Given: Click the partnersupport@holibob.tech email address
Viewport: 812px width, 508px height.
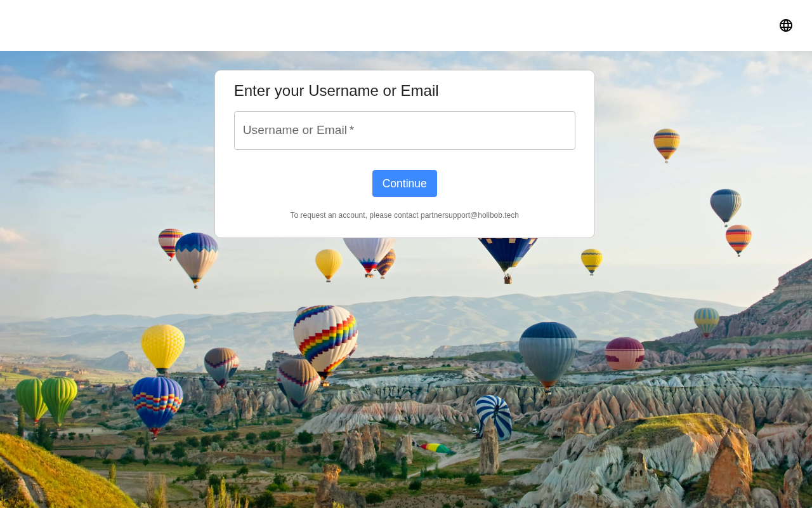Looking at the screenshot, I should coord(469,215).
